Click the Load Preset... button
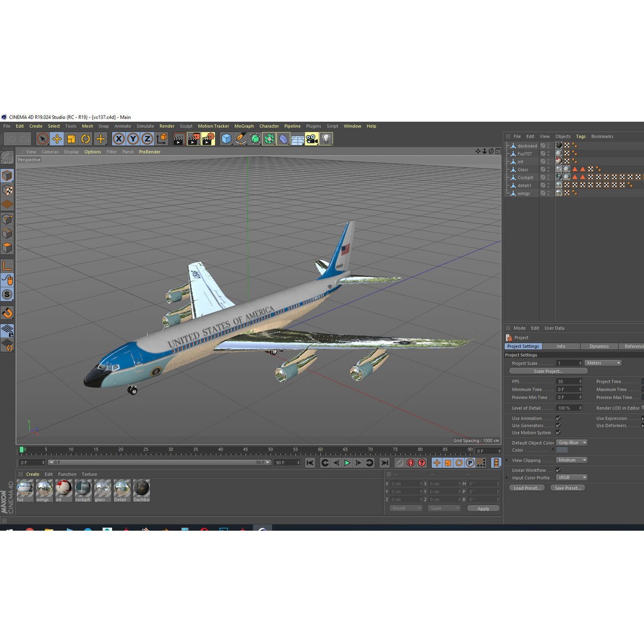 coord(527,488)
